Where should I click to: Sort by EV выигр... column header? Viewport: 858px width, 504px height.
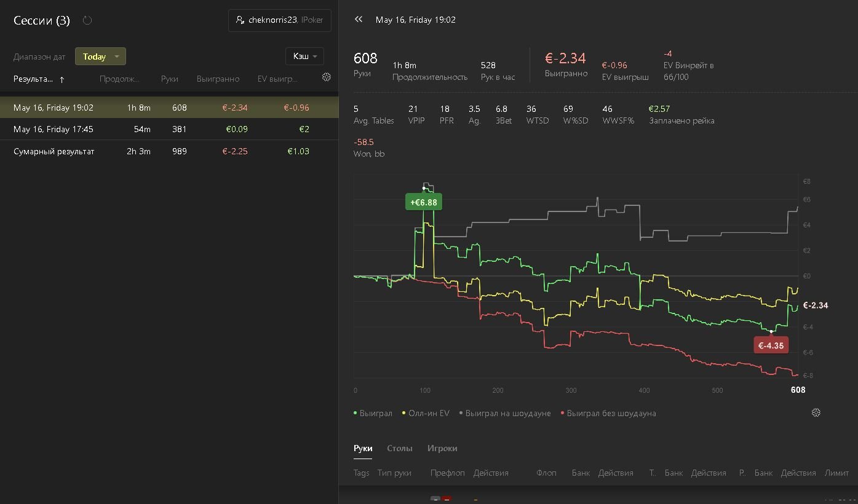(277, 79)
